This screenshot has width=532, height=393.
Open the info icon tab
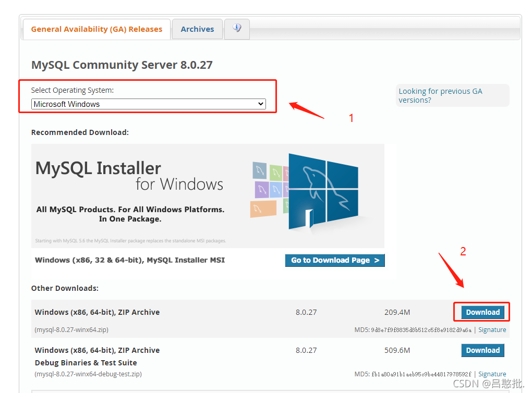[237, 29]
